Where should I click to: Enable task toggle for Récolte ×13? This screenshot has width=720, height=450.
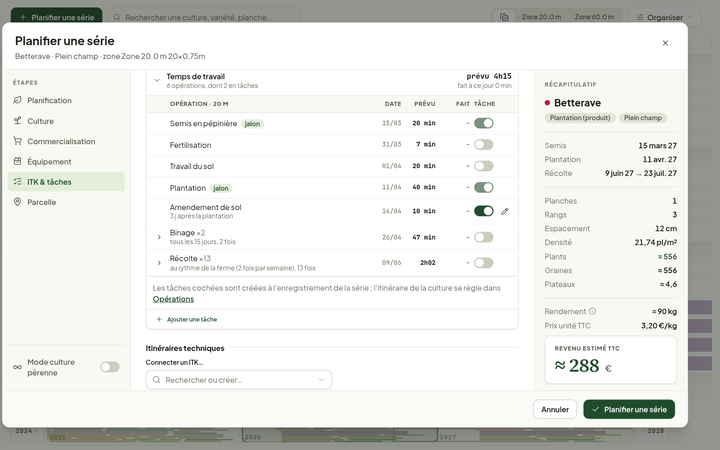pos(484,263)
